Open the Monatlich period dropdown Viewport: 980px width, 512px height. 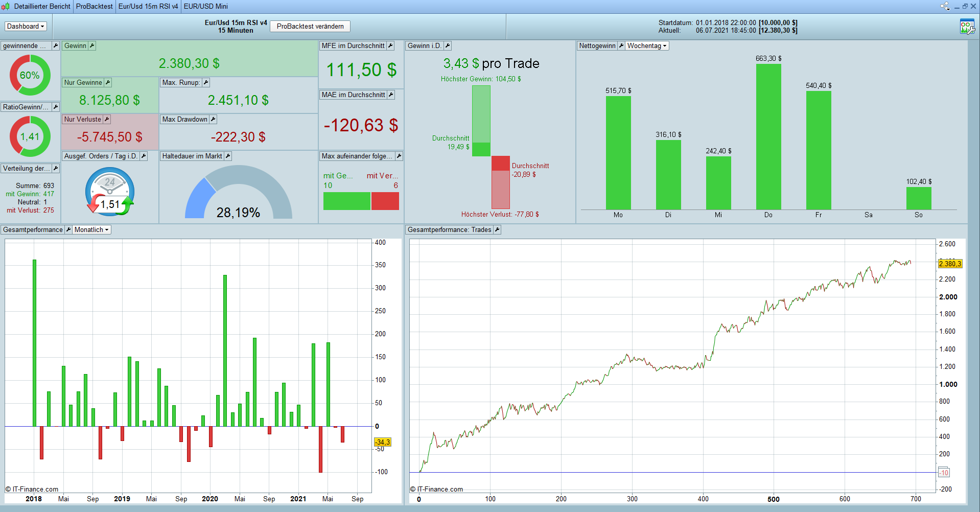pos(91,229)
